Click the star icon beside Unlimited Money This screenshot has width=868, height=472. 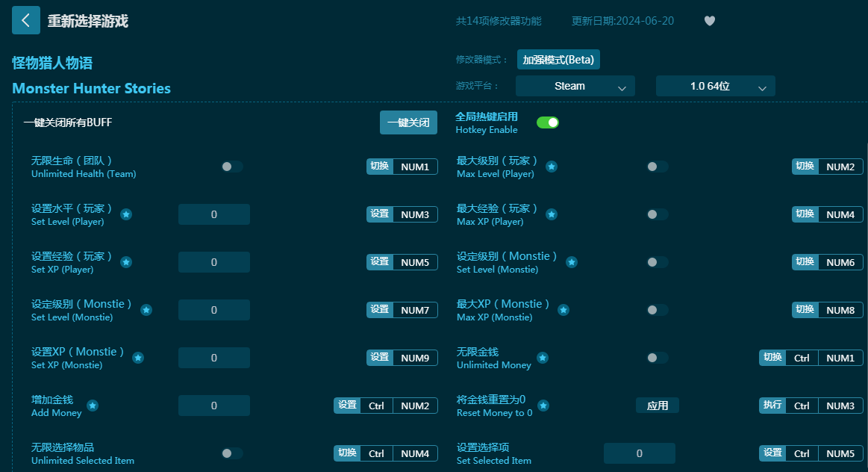coord(543,358)
